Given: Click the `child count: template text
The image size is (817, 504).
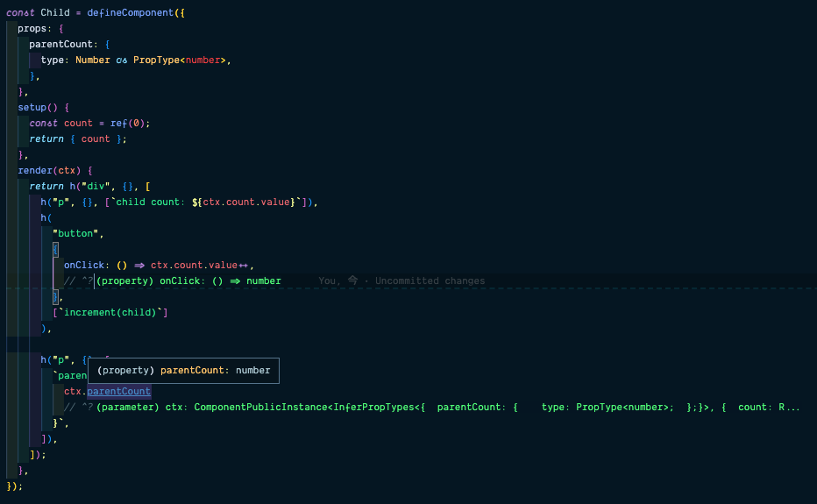Looking at the screenshot, I should pyautogui.click(x=147, y=202).
